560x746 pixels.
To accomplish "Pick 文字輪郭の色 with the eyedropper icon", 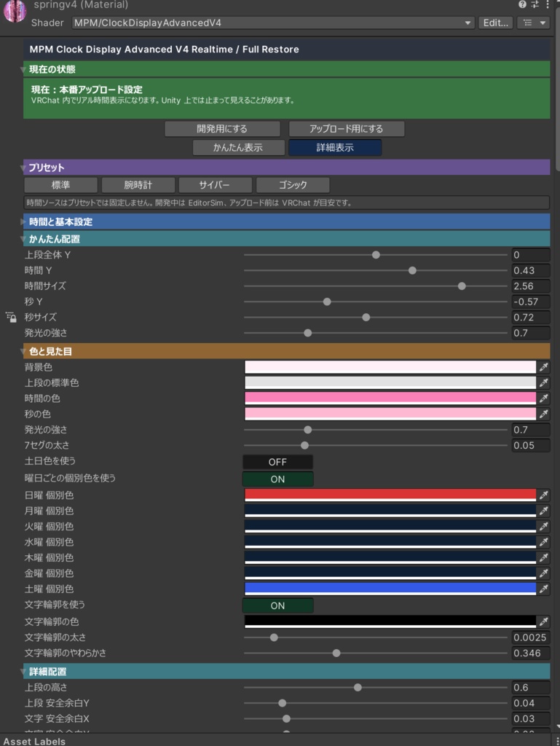I will 544,621.
